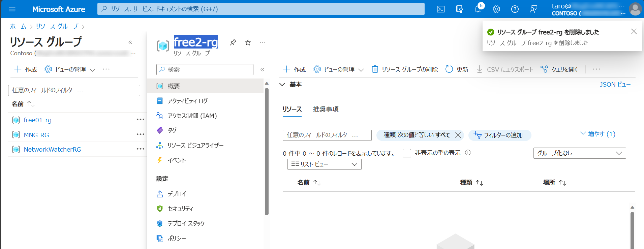This screenshot has height=249, width=644.
Task: Collapse the free2-rg side menu
Action: click(262, 69)
